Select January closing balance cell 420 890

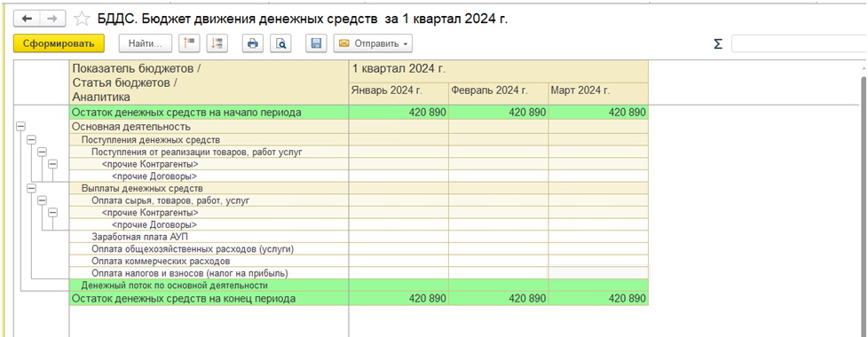tap(398, 299)
